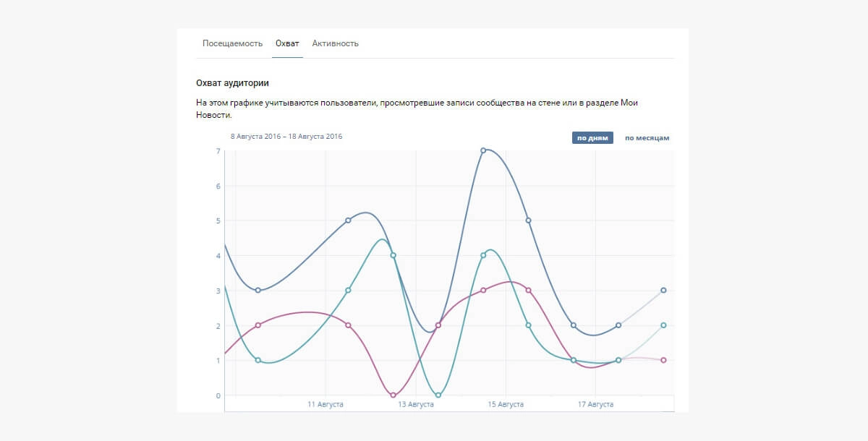Screen dimensions: 868x441
Task: Select the last blue data point at value 3
Action: 663,290
